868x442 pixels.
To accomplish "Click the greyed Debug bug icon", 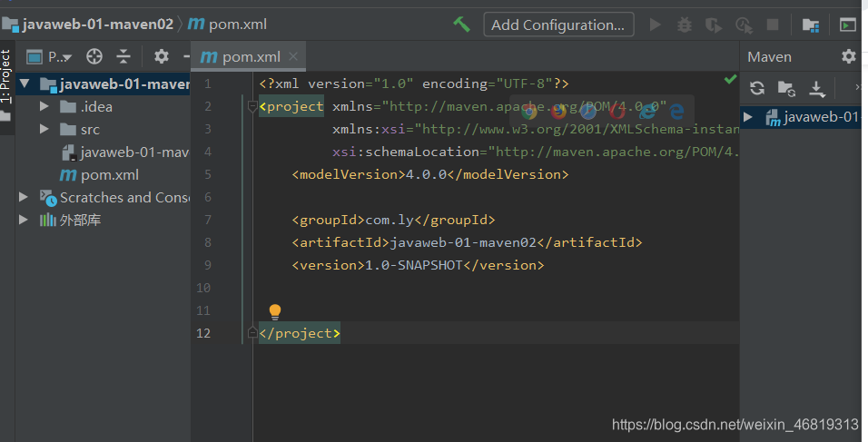I will (685, 25).
